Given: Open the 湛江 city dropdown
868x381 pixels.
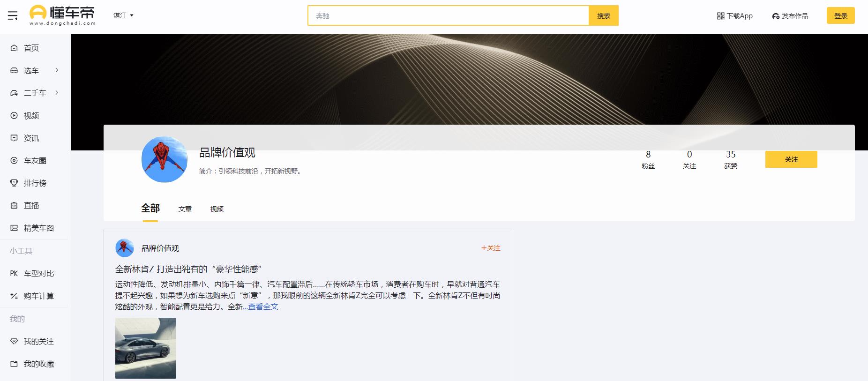Looking at the screenshot, I should click(123, 15).
